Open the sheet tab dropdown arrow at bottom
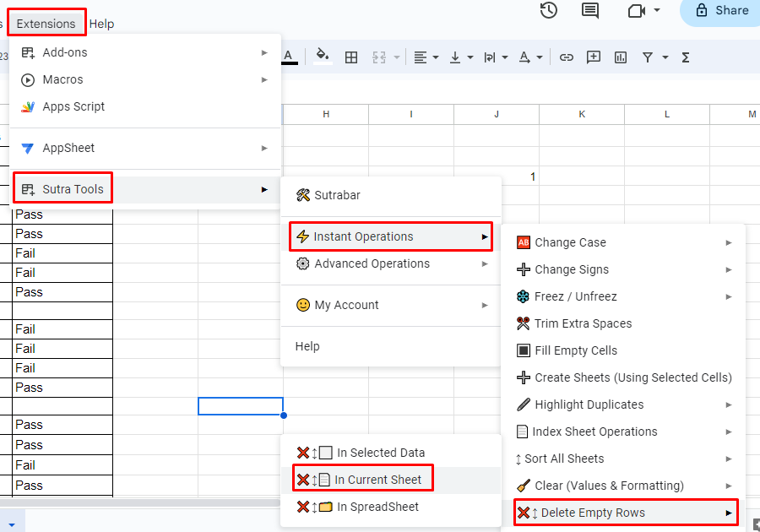Image resolution: width=760 pixels, height=532 pixels. coord(12,524)
